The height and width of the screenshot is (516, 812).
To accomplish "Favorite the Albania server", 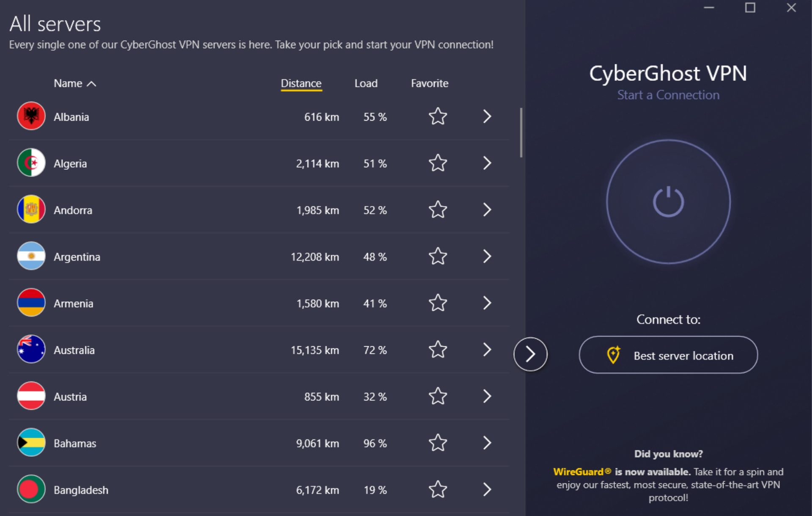I will (438, 116).
